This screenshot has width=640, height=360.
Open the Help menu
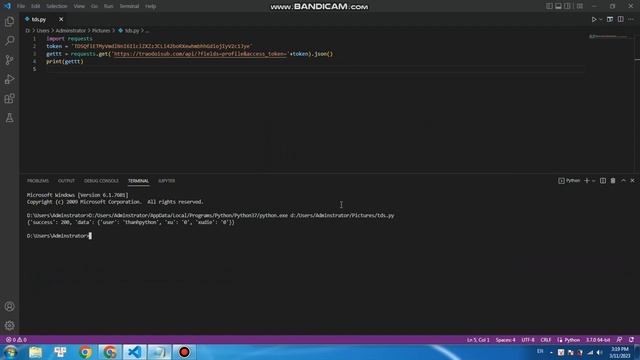(151, 6)
